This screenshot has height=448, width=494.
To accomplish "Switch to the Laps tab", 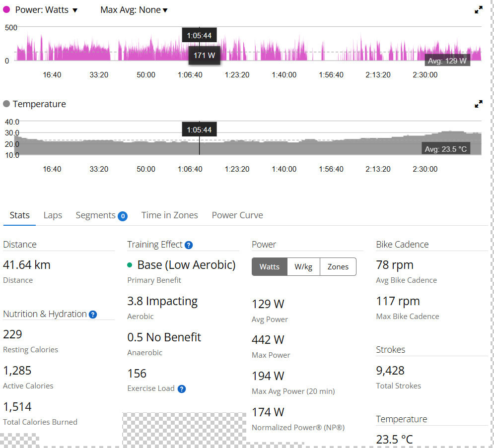I will 53,215.
